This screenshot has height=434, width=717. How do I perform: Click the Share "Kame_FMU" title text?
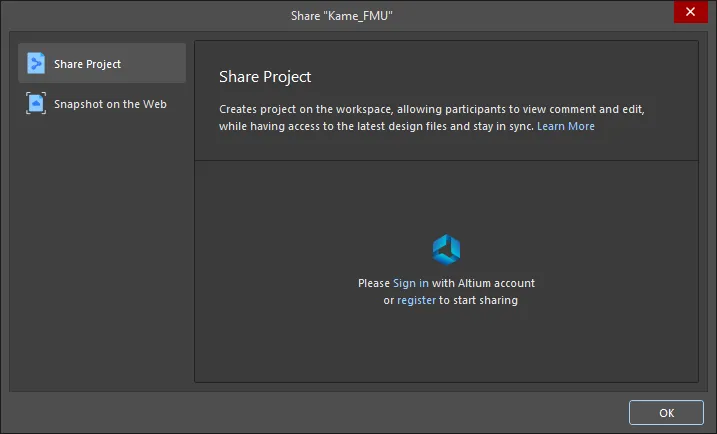point(342,16)
